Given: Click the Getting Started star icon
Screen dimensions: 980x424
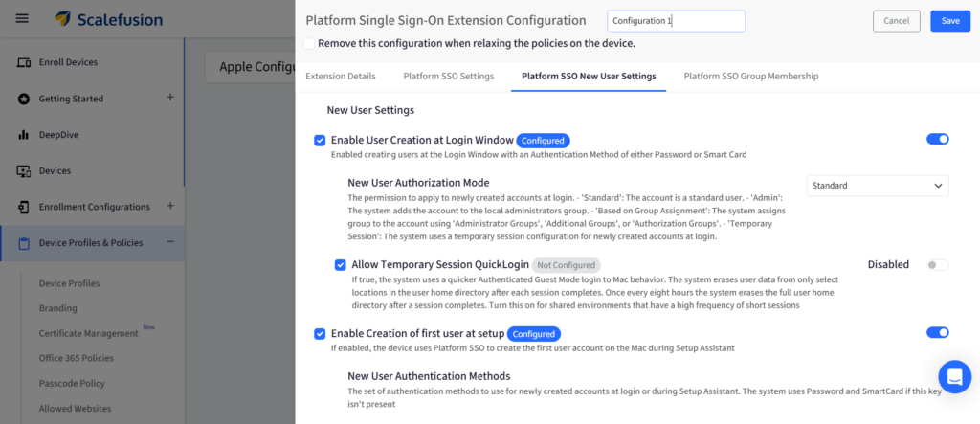Looking at the screenshot, I should click(x=24, y=99).
